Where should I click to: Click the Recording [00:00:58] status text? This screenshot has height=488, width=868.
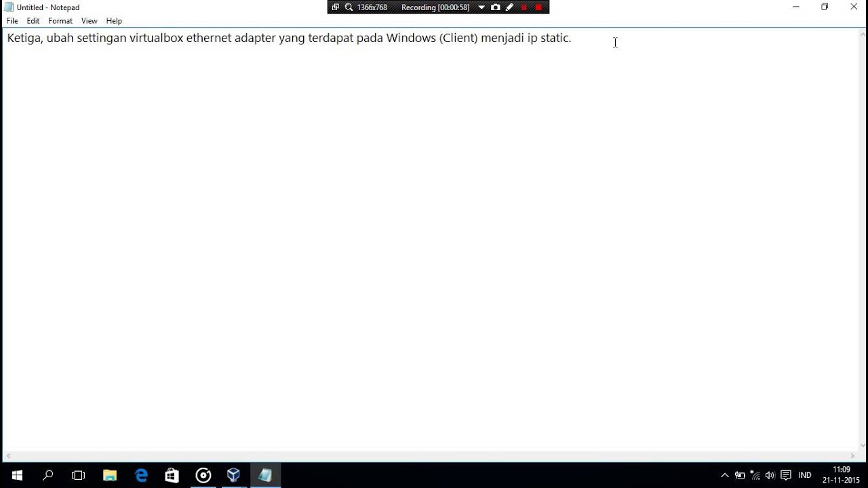(435, 7)
